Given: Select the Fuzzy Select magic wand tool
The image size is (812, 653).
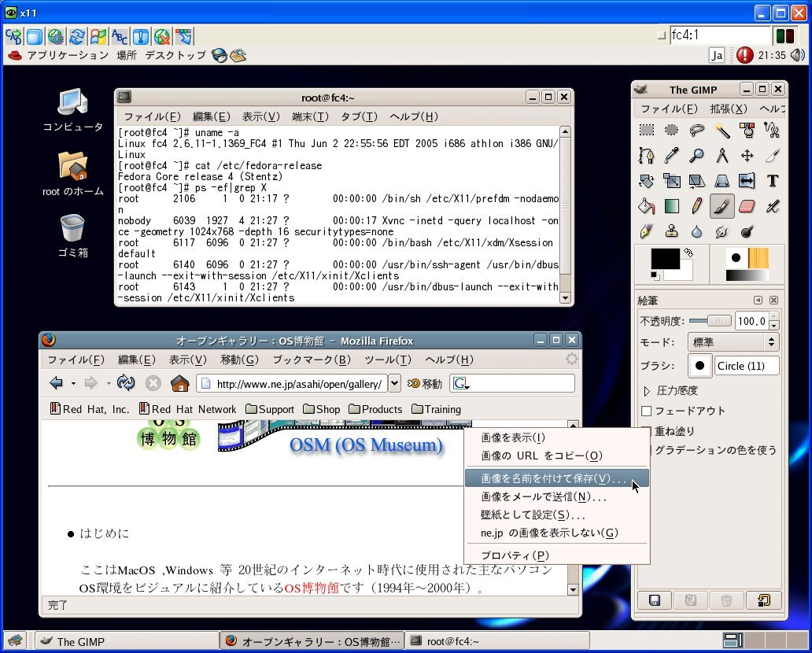Looking at the screenshot, I should tap(722, 130).
